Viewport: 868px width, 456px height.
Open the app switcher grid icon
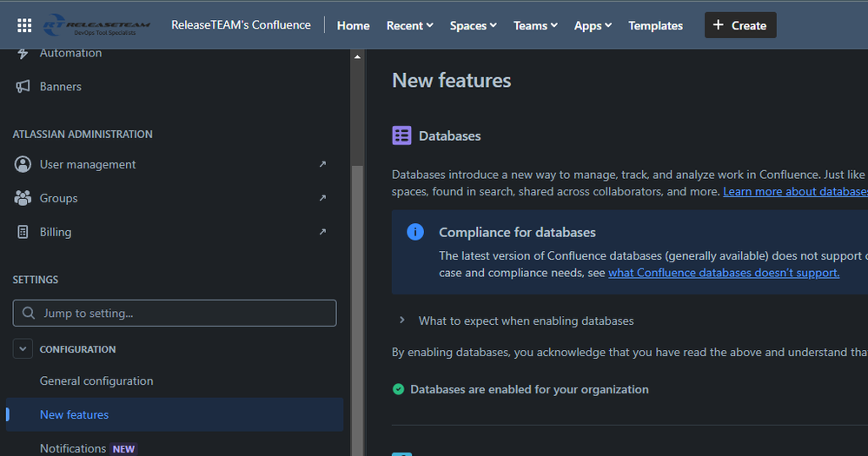coord(24,25)
